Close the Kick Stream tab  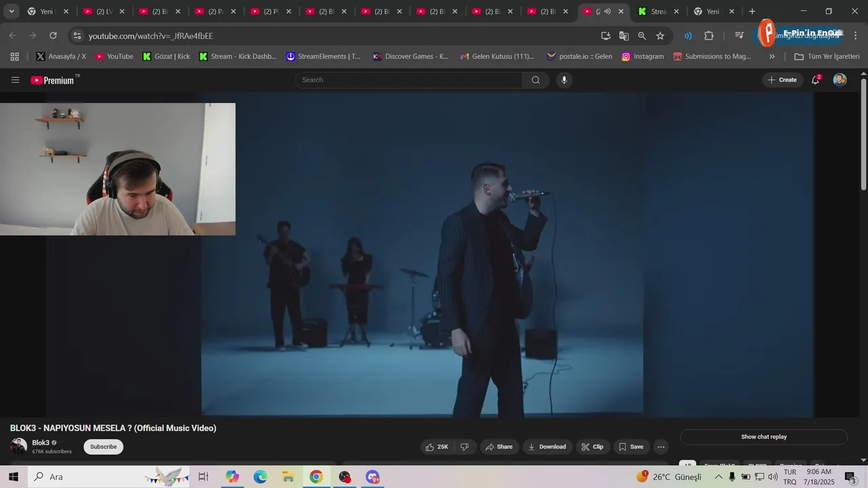[x=676, y=12]
